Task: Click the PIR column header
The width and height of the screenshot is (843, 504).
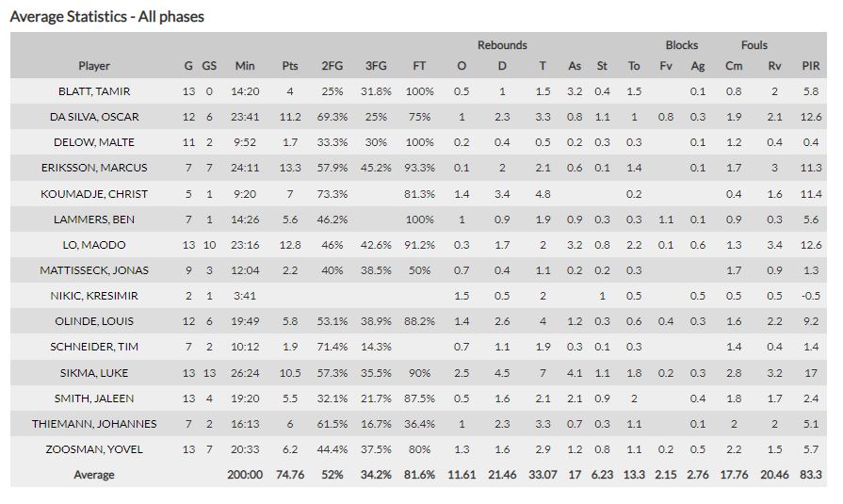Action: point(810,66)
